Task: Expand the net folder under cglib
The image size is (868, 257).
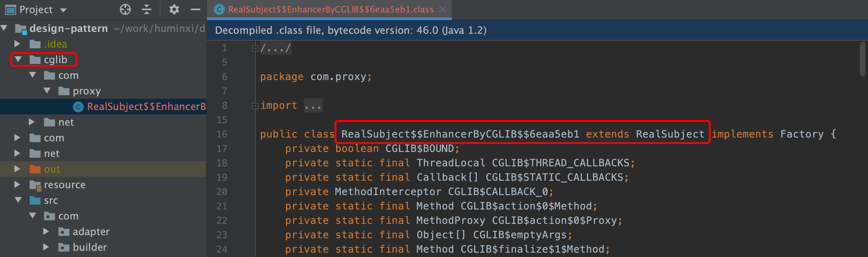Action: 32,122
